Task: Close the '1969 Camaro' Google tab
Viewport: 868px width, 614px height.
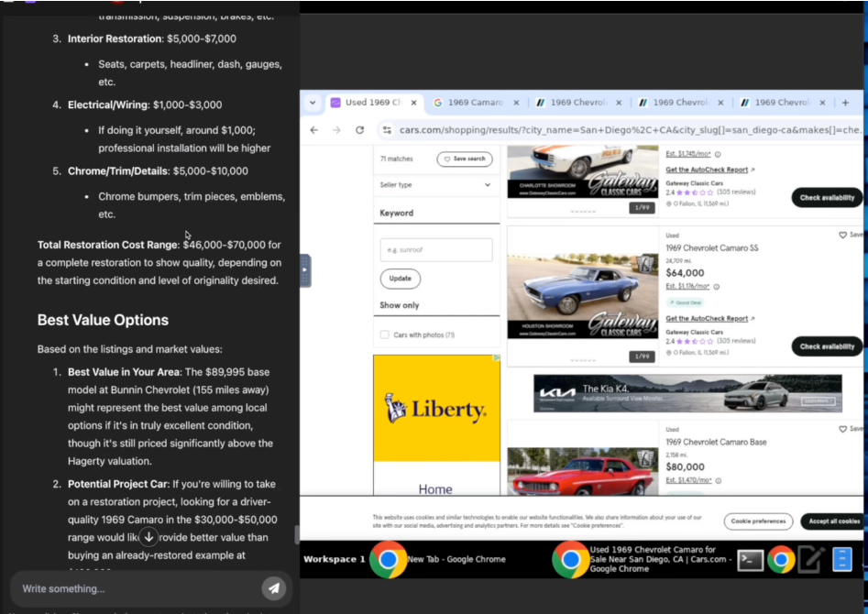Action: point(516,103)
